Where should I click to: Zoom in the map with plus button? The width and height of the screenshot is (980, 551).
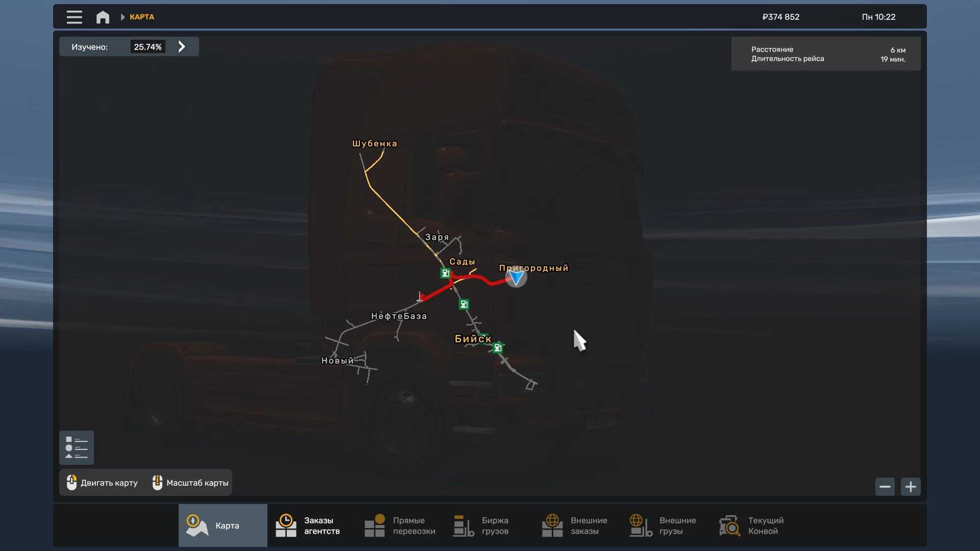(x=911, y=487)
